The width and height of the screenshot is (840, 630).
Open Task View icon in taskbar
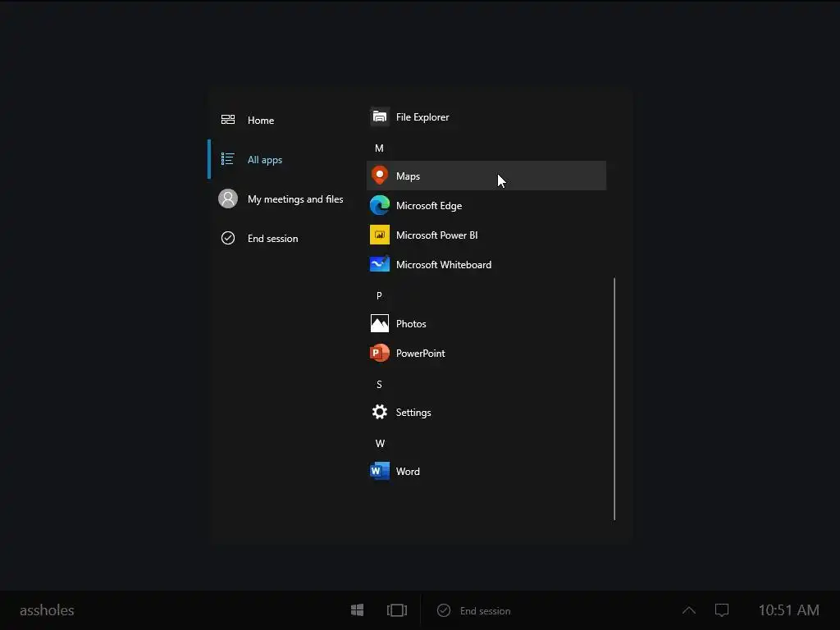coord(397,610)
